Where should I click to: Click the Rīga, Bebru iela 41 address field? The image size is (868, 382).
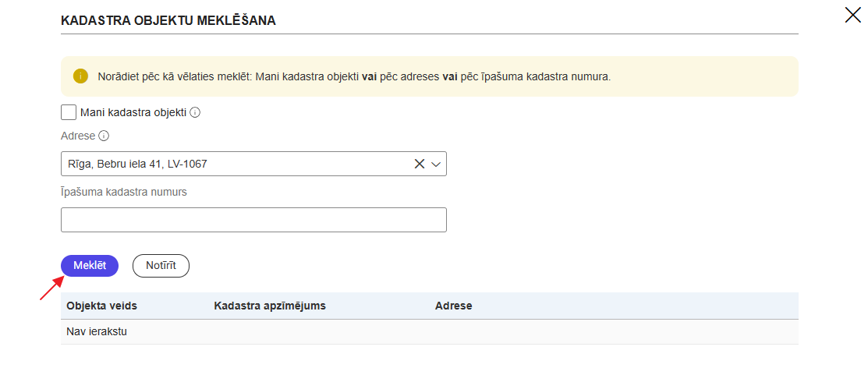(234, 164)
